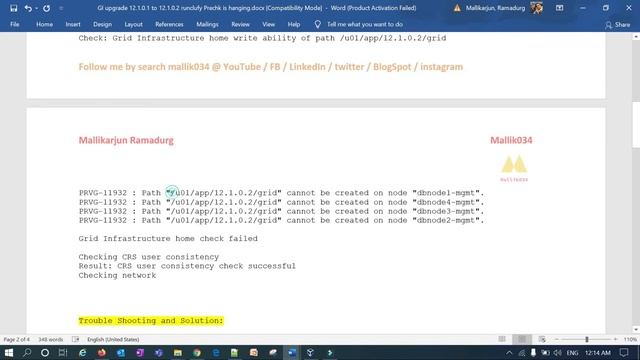Click the 'Grid Infrastructure home check failed' line
Screen dimensions: 640x360
point(168,239)
